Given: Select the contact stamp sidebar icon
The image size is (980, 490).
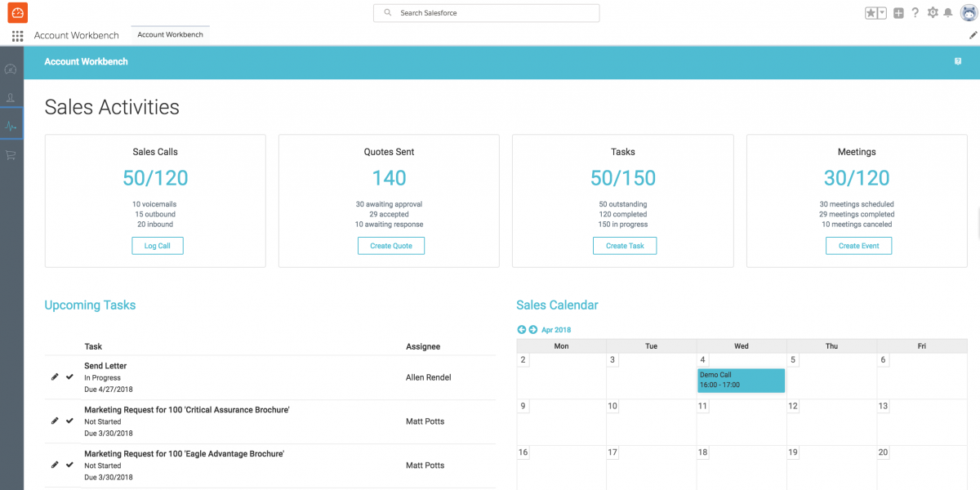Looking at the screenshot, I should point(11,98).
